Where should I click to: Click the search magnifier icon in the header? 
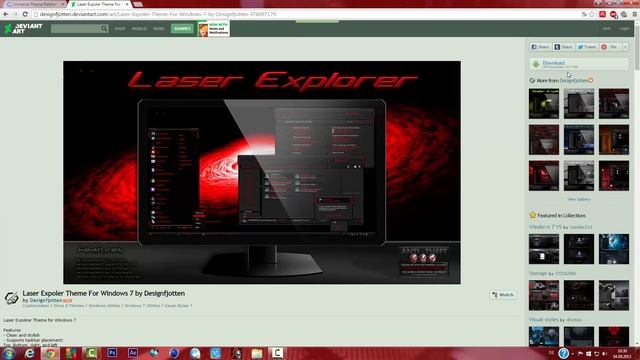(104, 29)
